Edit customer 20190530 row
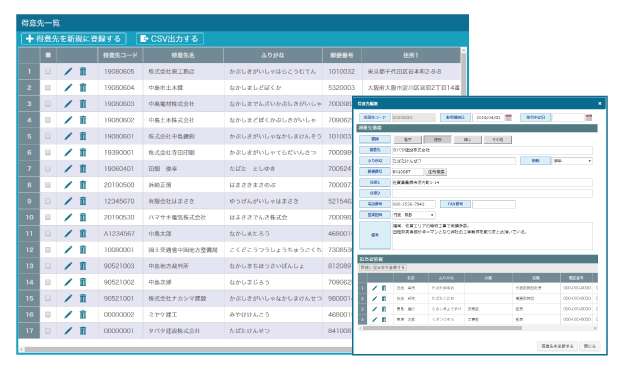The image size is (625, 372). click(x=68, y=217)
